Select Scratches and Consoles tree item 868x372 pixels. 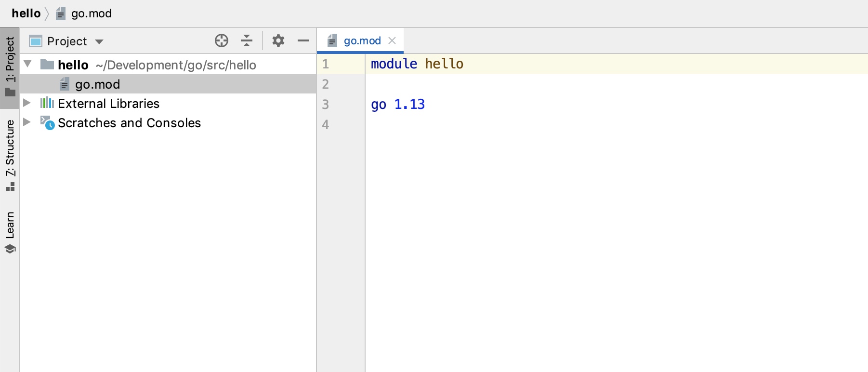coord(129,123)
